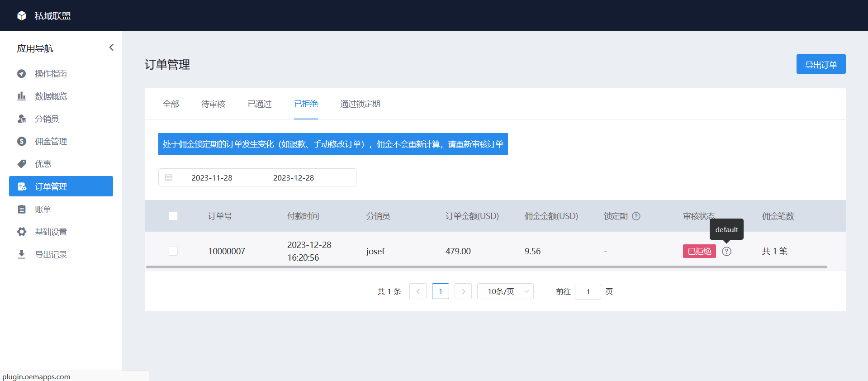Screen dimensions: 868x381
Task: Click the 私域联盟 cube logo icon
Action: [x=22, y=16]
